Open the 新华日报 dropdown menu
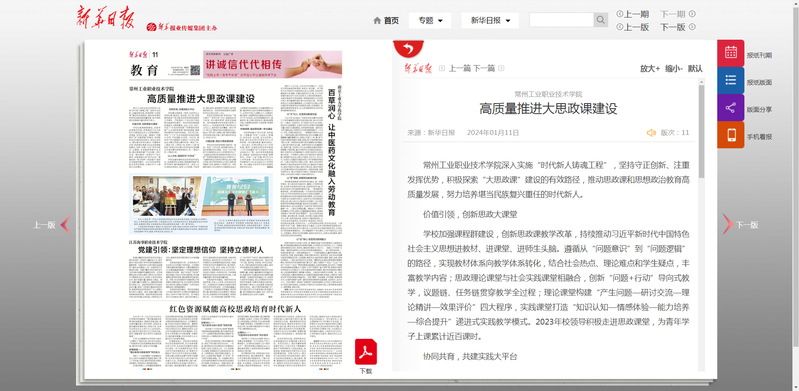This screenshot has width=799, height=391. [490, 20]
